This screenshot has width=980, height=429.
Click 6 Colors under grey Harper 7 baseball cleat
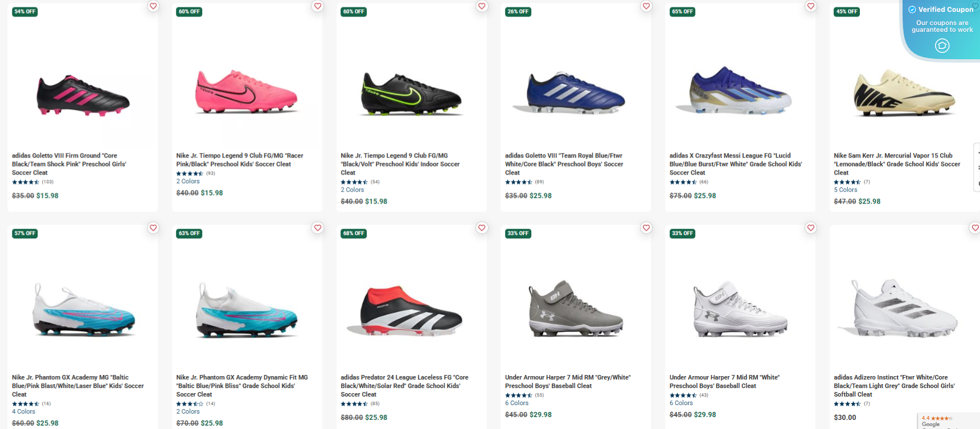pyautogui.click(x=516, y=403)
